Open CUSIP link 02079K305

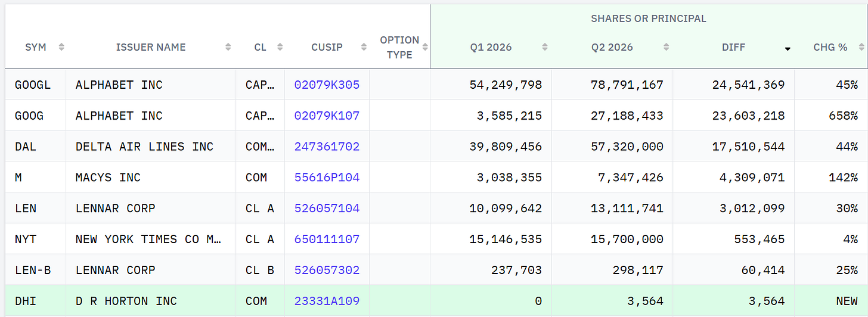(327, 85)
